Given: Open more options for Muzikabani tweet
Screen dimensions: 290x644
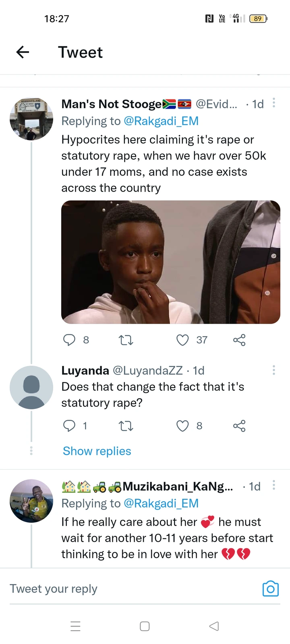Looking at the screenshot, I should (274, 485).
